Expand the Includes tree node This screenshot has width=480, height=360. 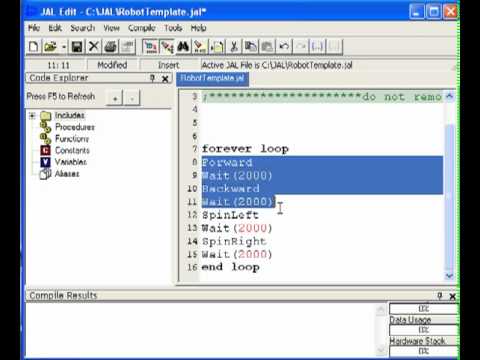pos(32,116)
